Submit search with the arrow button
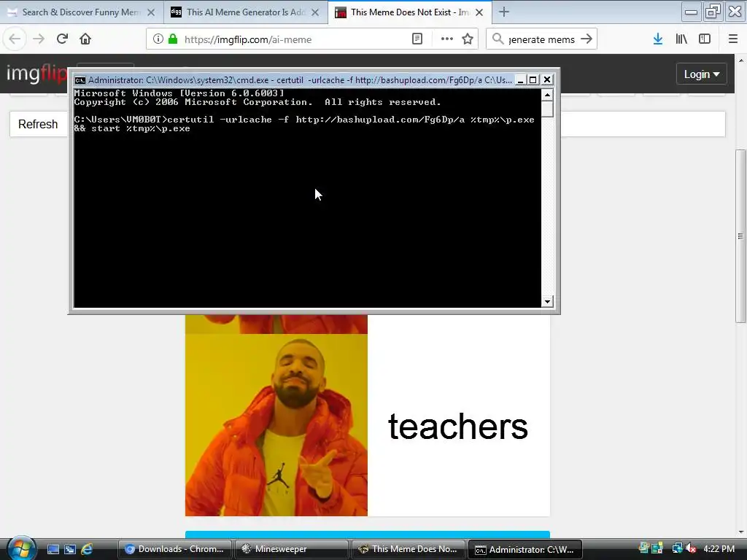Screen dimensions: 747x560 587,39
